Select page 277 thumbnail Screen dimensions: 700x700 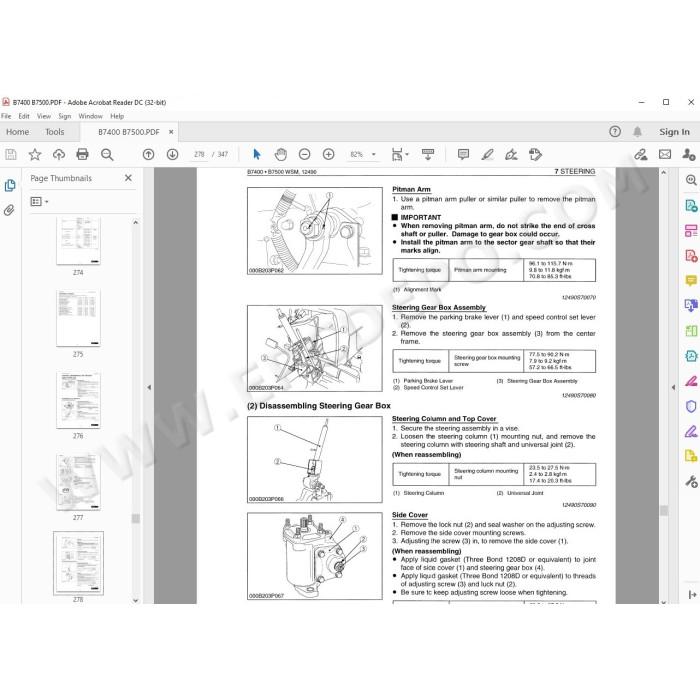(x=78, y=482)
